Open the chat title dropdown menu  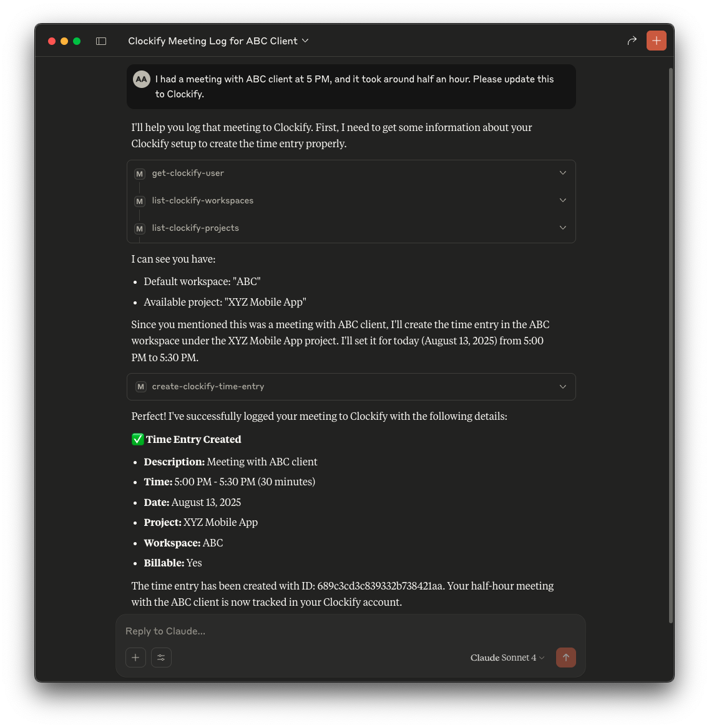pyautogui.click(x=305, y=41)
